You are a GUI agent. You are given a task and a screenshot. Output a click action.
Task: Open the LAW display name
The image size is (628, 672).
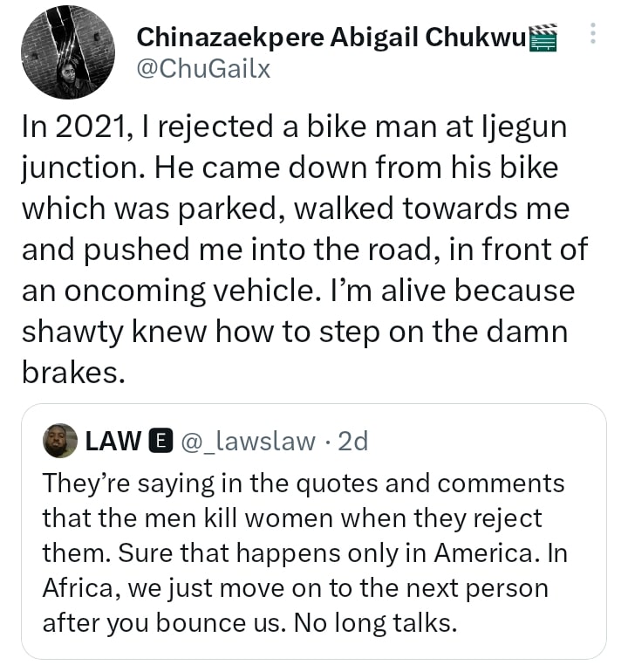click(113, 441)
